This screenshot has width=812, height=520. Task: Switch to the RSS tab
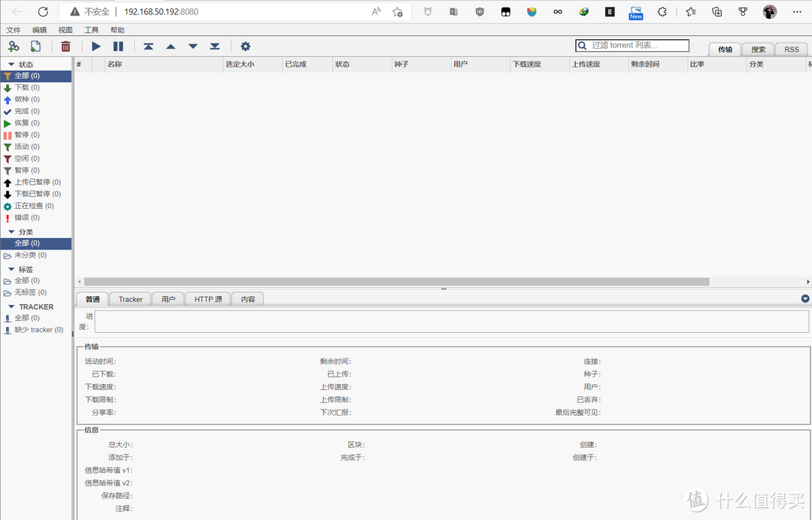[791, 50]
